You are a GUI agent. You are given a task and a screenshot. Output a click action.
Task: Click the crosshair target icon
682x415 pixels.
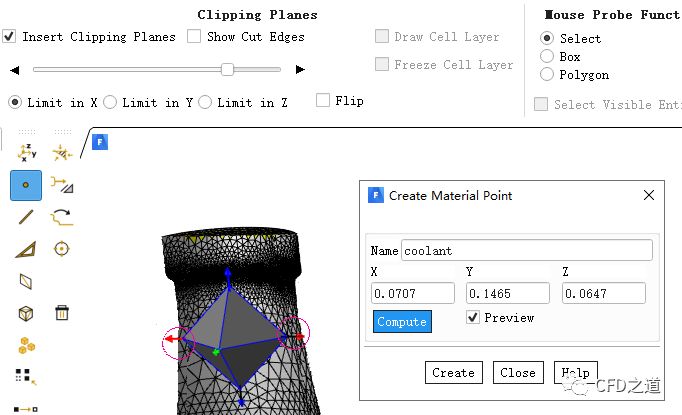[61, 249]
